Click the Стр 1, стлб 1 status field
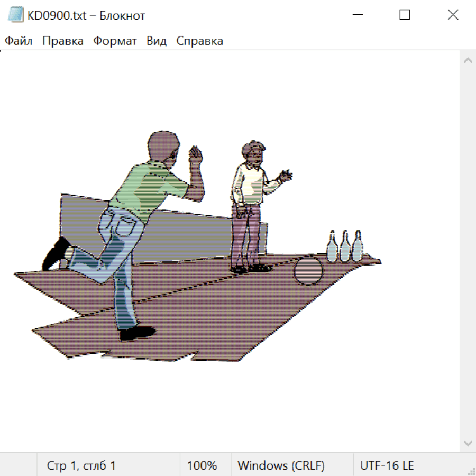Image resolution: width=476 pixels, height=476 pixels. [x=81, y=466]
